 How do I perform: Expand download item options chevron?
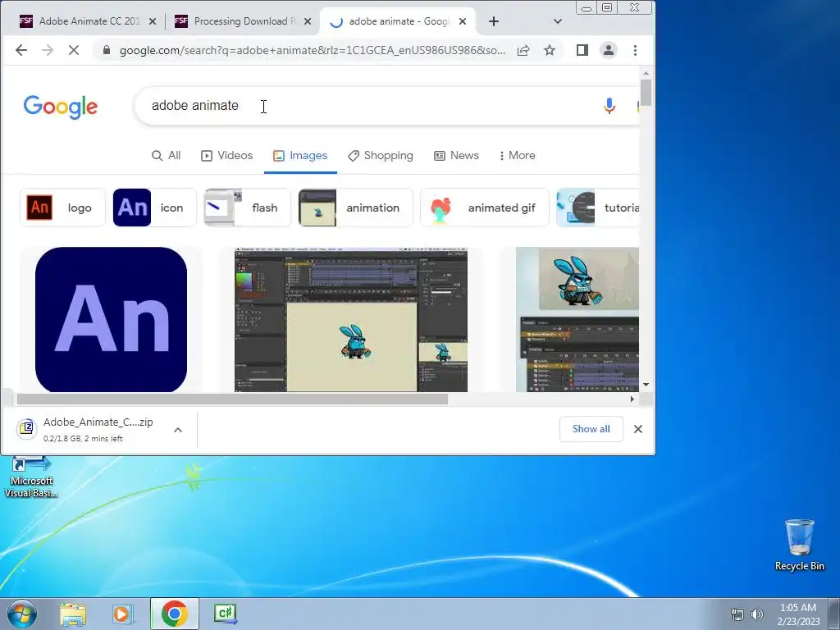178,430
